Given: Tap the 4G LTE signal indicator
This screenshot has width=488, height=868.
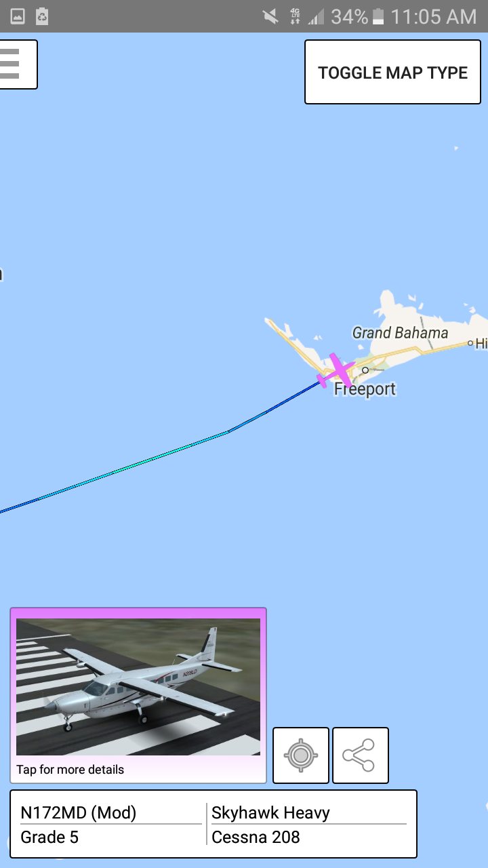Looking at the screenshot, I should point(295,16).
